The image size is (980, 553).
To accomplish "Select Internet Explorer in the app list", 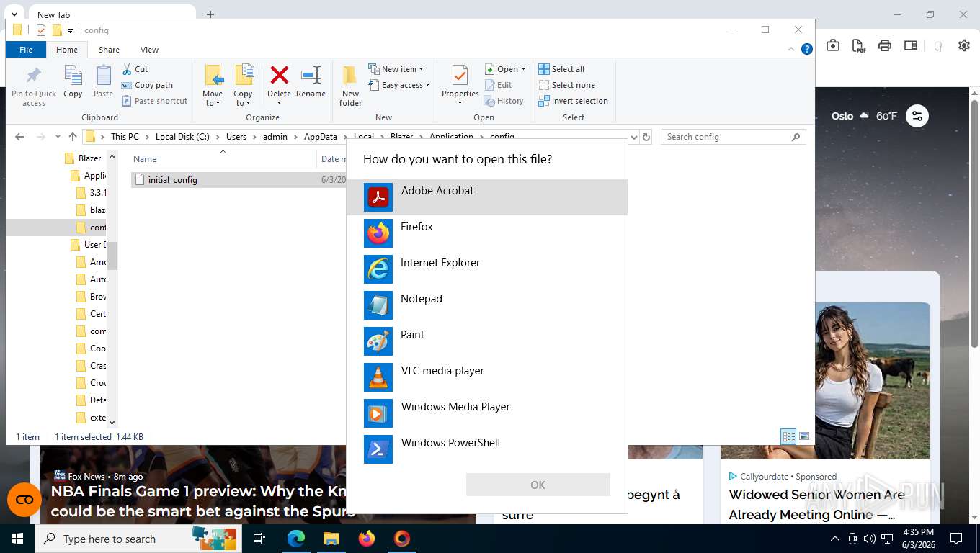I will (x=486, y=269).
